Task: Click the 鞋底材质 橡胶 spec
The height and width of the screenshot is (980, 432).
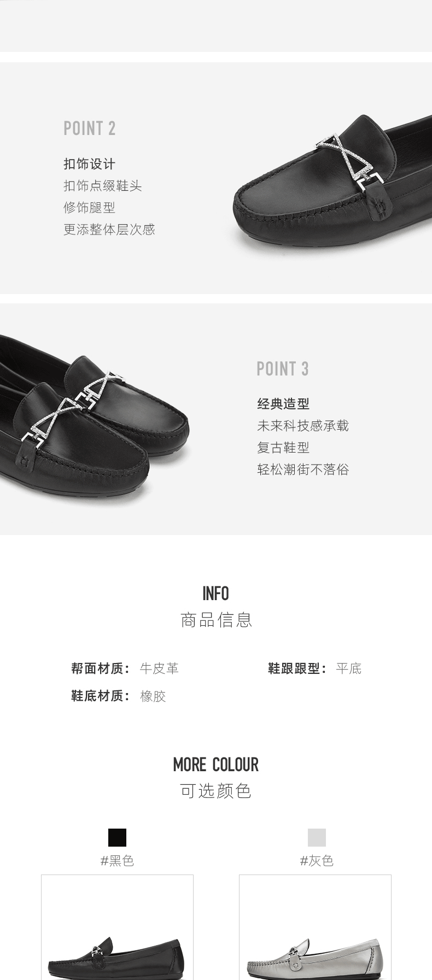Action: click(x=118, y=696)
